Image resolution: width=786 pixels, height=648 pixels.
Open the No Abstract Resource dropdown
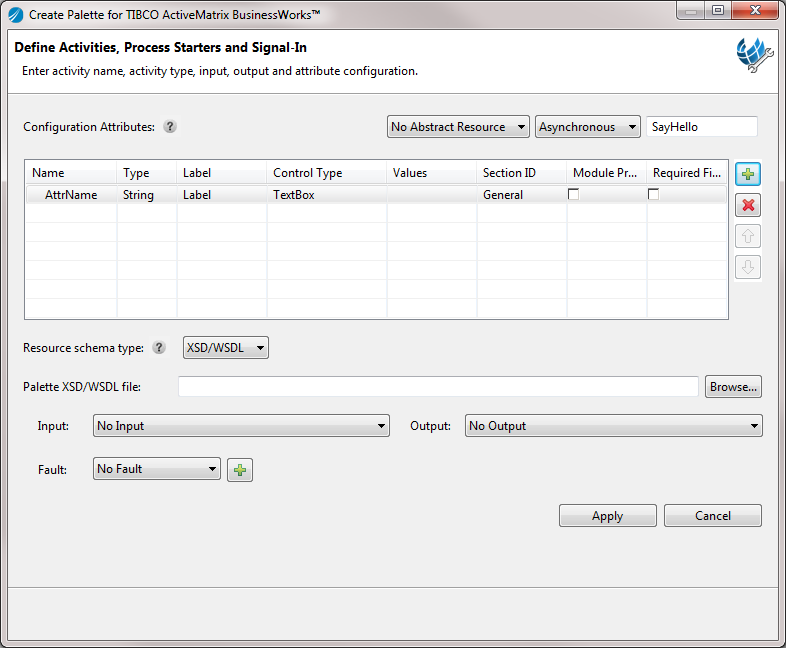458,127
